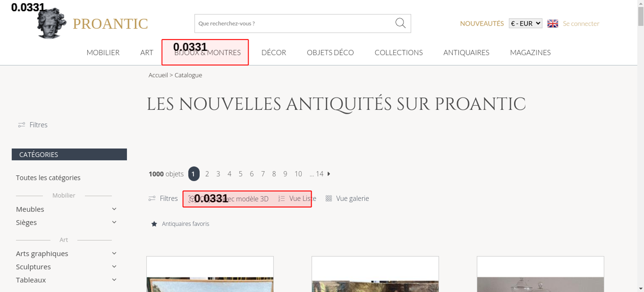Open the ANTIQUAIRES menu item

tap(466, 52)
